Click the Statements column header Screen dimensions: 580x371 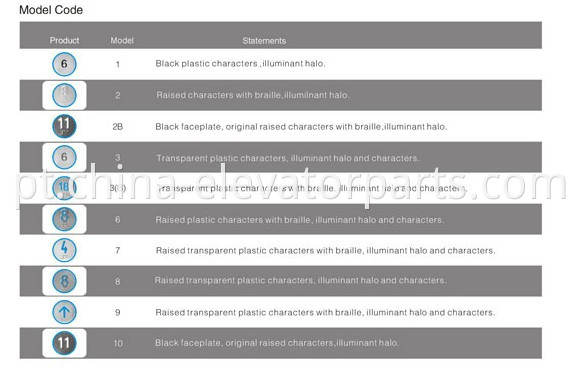click(x=264, y=41)
